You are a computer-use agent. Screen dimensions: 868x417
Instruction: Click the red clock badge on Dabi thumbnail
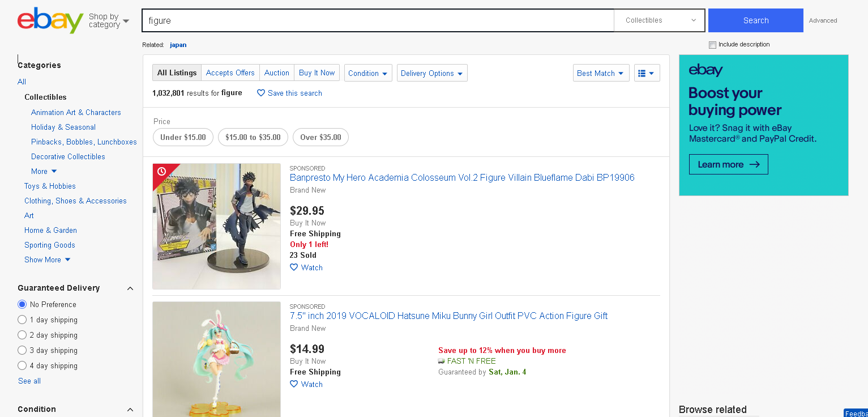click(x=161, y=171)
